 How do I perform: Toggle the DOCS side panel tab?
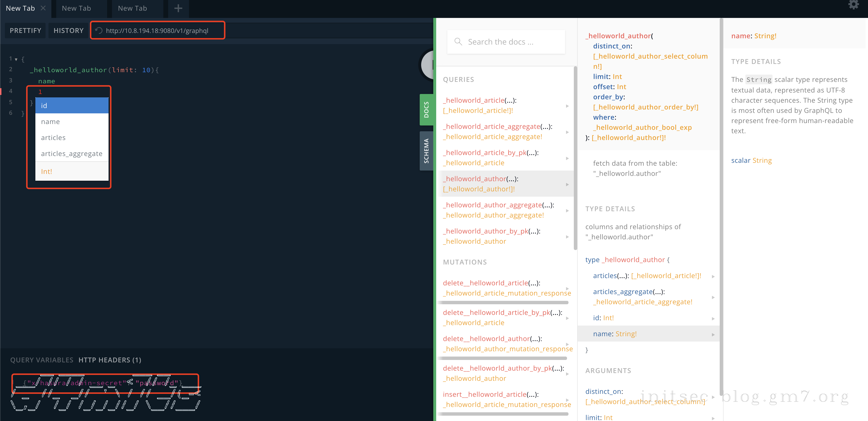pos(426,109)
